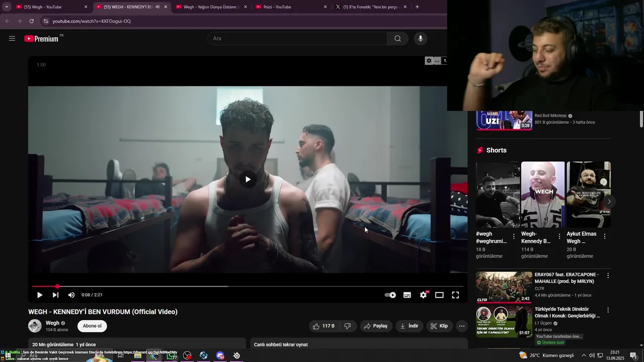Open WhatsApp from the taskbar

point(171,356)
